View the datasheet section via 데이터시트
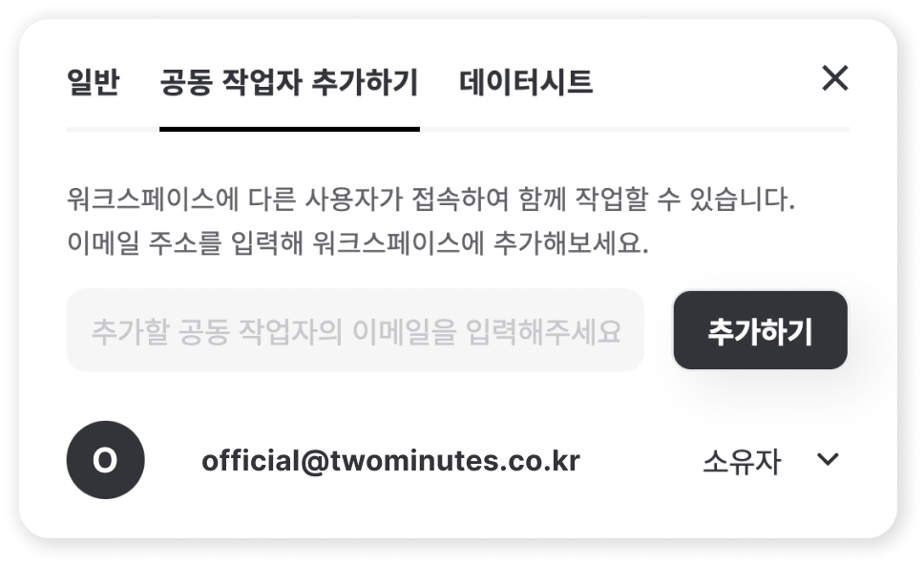 [x=526, y=82]
